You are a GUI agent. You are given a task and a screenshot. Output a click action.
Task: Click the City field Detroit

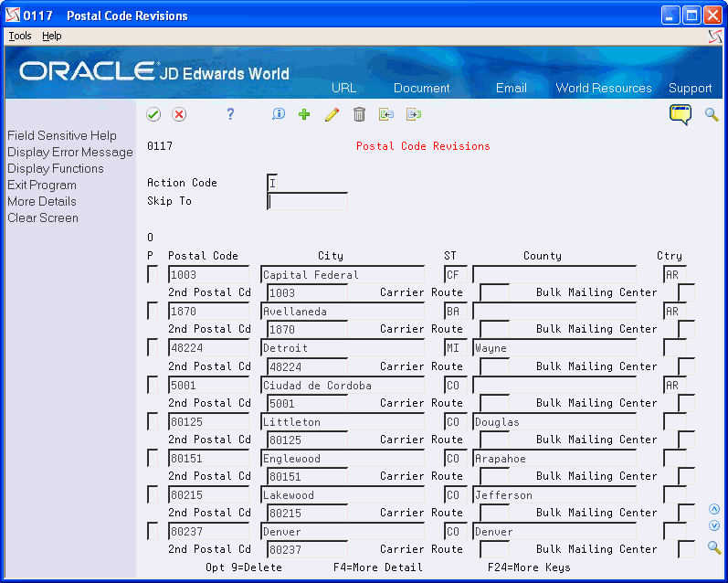click(343, 347)
